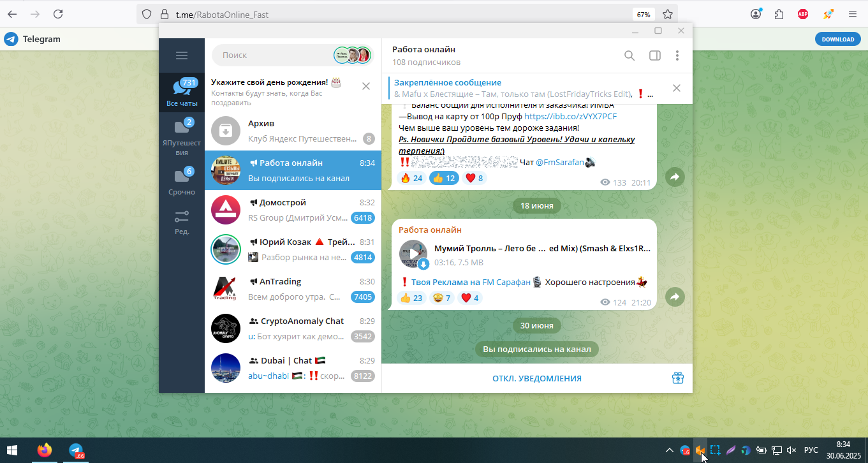Open the Windows Start menu
The image size is (868, 463).
point(12,450)
